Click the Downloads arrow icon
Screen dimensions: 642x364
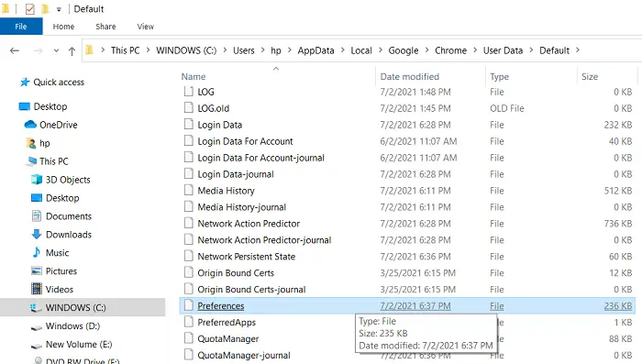(x=37, y=234)
